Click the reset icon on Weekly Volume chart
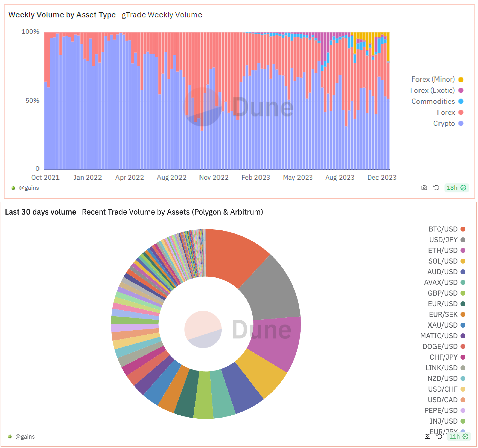Viewport: 478px width, 448px height. pos(436,188)
